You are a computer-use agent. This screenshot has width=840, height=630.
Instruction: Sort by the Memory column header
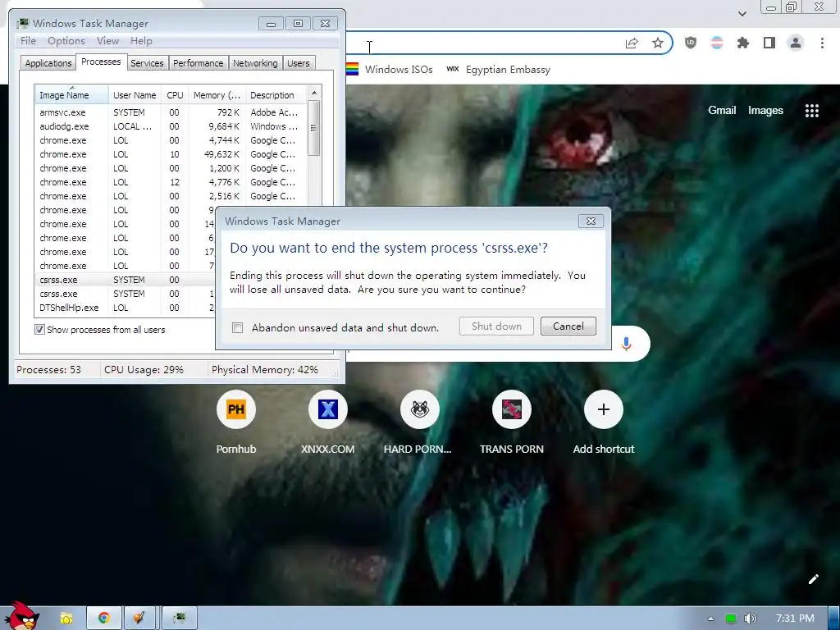pos(217,95)
